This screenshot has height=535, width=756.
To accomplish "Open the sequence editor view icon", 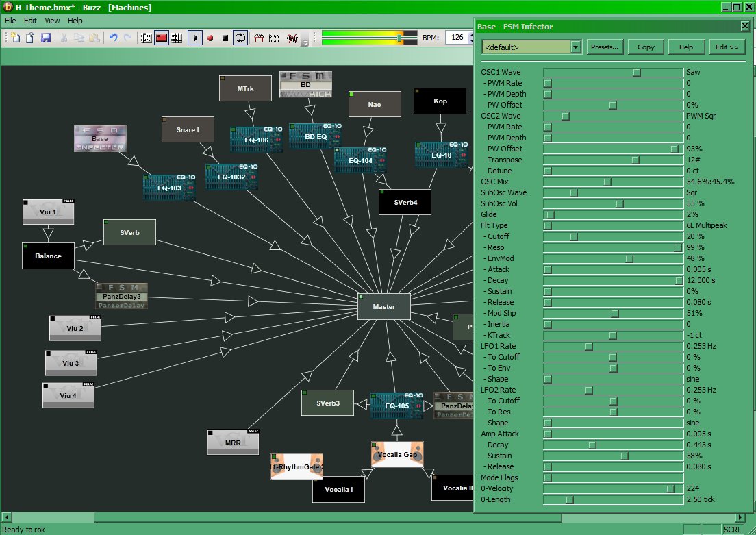I will coord(177,38).
